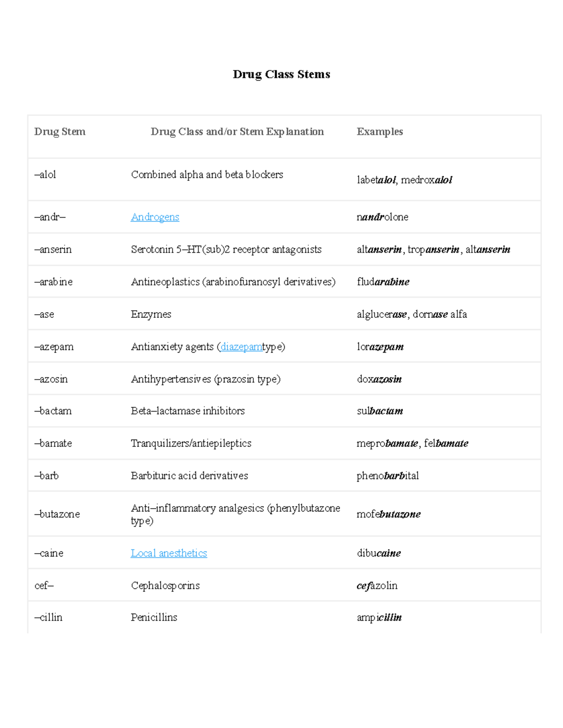Click the nandrolone example
563x728 pixels.
click(x=382, y=217)
